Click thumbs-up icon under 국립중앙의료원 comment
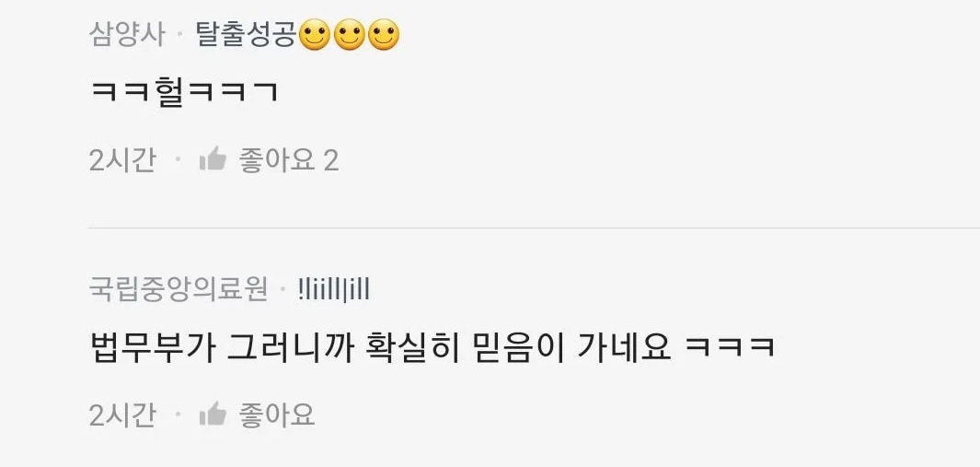980x467 pixels. tap(213, 414)
